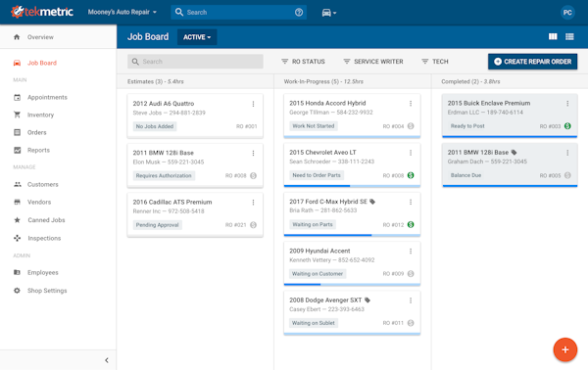This screenshot has height=370, width=588.
Task: Open TECH filter
Action: [435, 62]
